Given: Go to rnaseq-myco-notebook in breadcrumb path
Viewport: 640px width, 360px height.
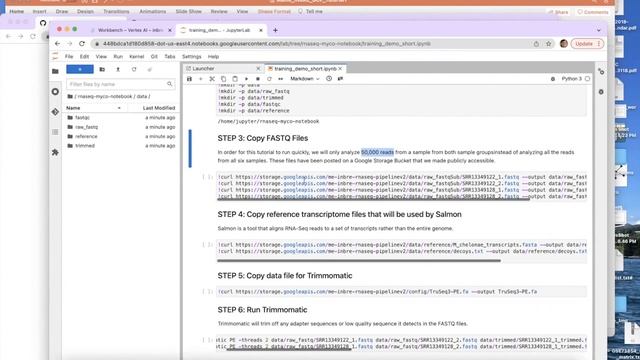Looking at the screenshot, I should tap(106, 96).
